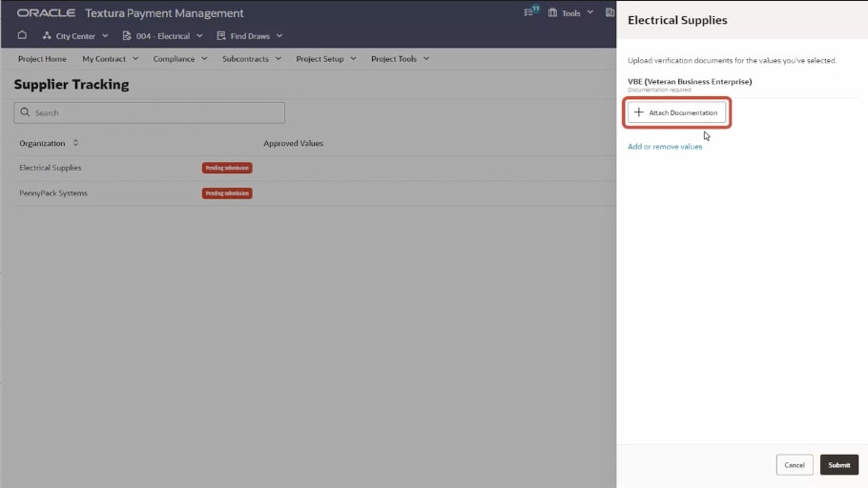Open the Project Tools menu

[401, 59]
